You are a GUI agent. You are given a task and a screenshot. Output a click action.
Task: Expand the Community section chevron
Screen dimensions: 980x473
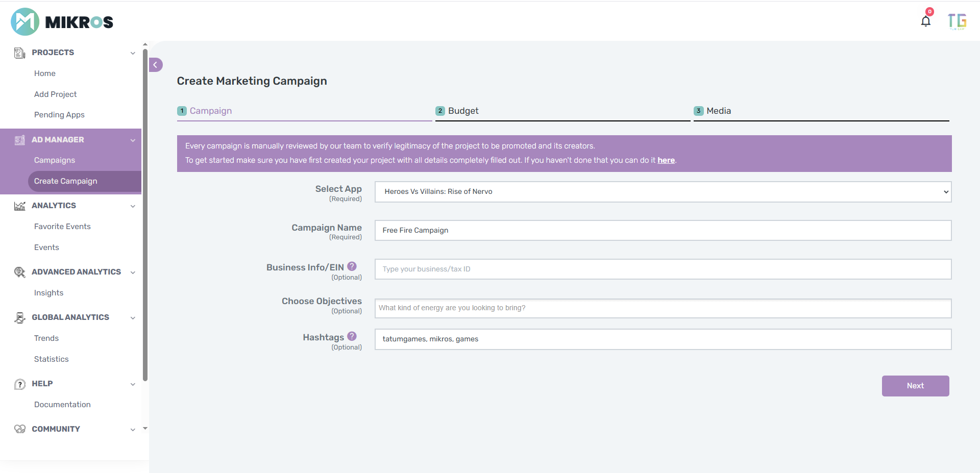(133, 430)
